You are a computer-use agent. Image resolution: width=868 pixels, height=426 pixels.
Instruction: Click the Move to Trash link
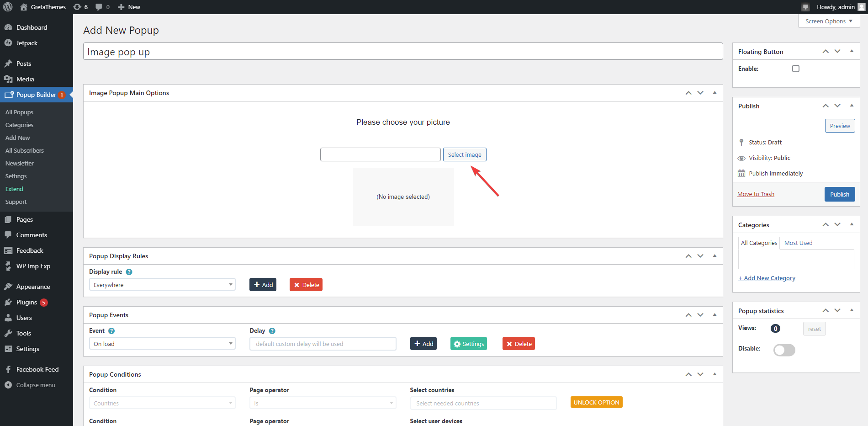[x=756, y=194]
